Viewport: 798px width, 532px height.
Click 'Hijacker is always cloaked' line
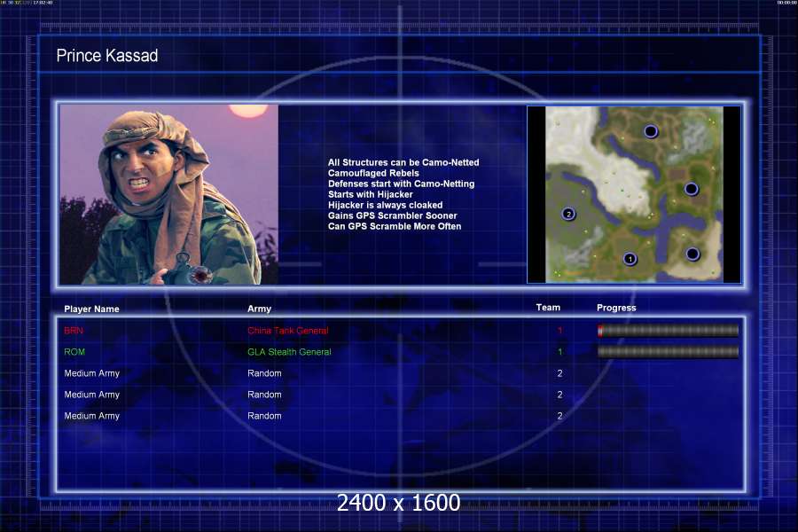point(386,205)
